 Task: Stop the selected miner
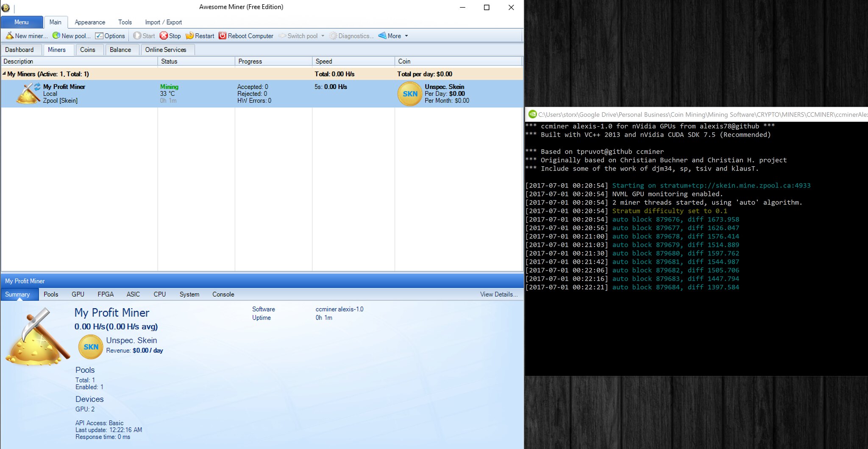pos(170,36)
